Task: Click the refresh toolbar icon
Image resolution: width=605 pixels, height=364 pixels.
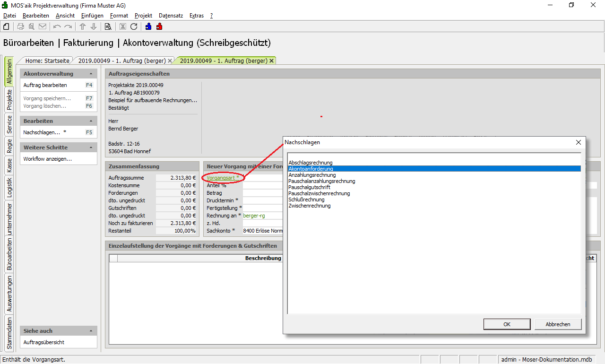Action: [x=134, y=26]
